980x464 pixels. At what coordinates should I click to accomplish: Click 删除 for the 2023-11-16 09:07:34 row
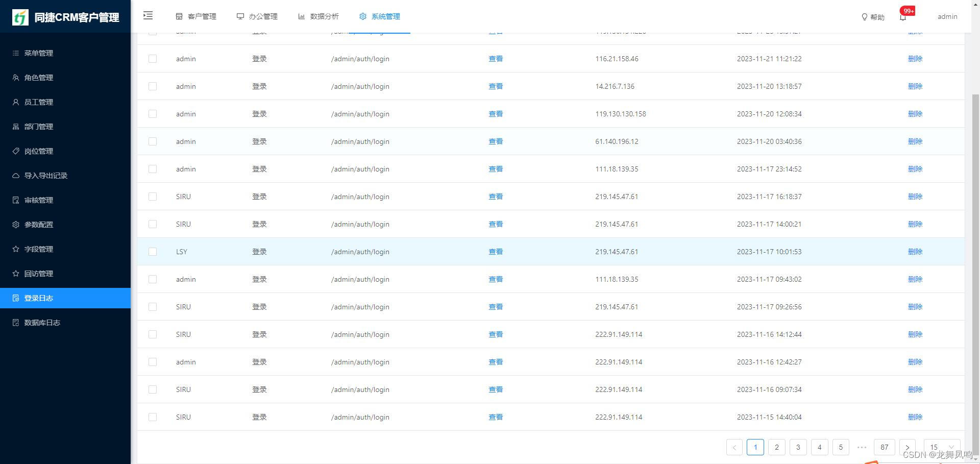coord(915,389)
